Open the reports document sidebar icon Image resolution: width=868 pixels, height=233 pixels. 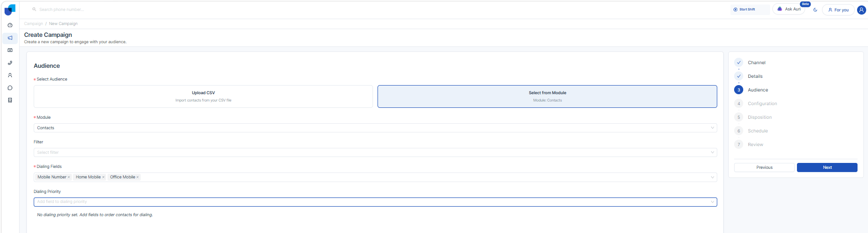click(10, 100)
